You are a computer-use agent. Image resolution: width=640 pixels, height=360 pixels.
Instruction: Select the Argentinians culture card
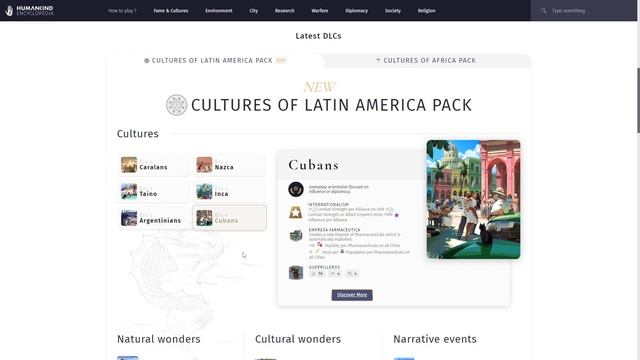pos(153,218)
